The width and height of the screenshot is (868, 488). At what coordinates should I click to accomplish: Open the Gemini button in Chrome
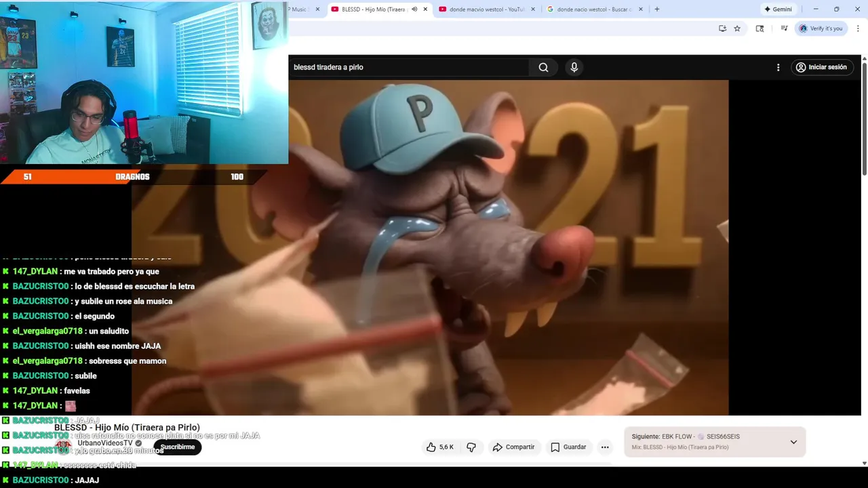click(778, 9)
